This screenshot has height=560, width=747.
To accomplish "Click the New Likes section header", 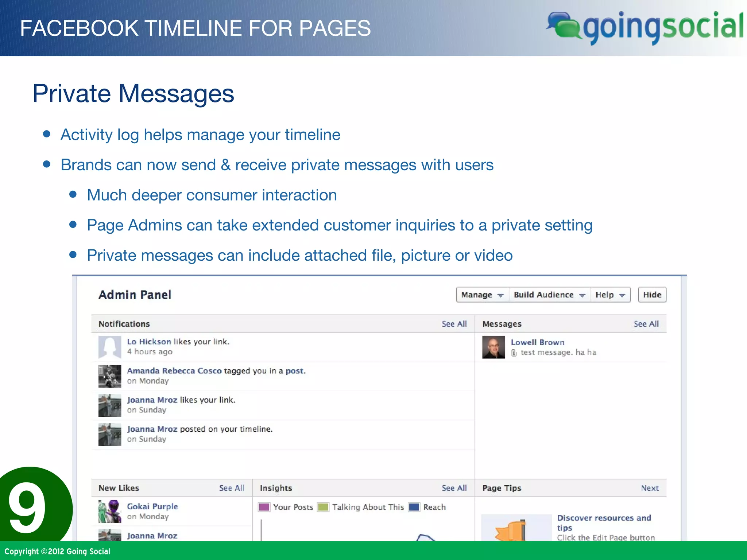I will (119, 488).
